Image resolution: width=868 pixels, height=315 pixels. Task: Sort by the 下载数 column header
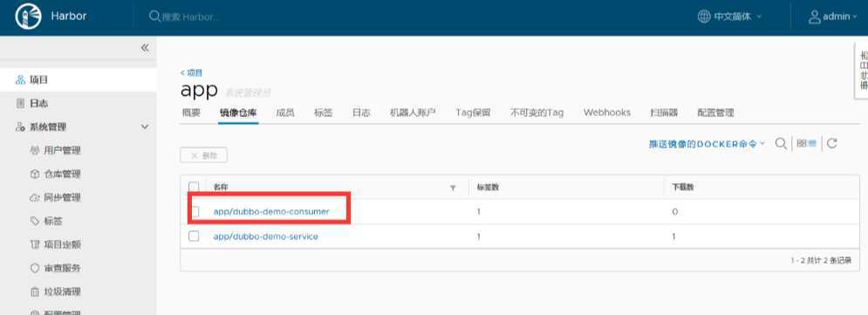[x=683, y=188]
